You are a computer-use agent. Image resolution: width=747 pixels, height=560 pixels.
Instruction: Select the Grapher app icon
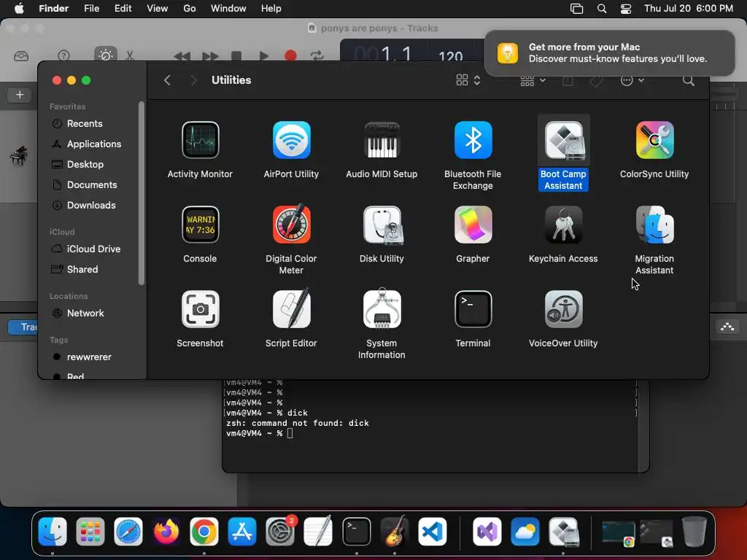tap(473, 225)
